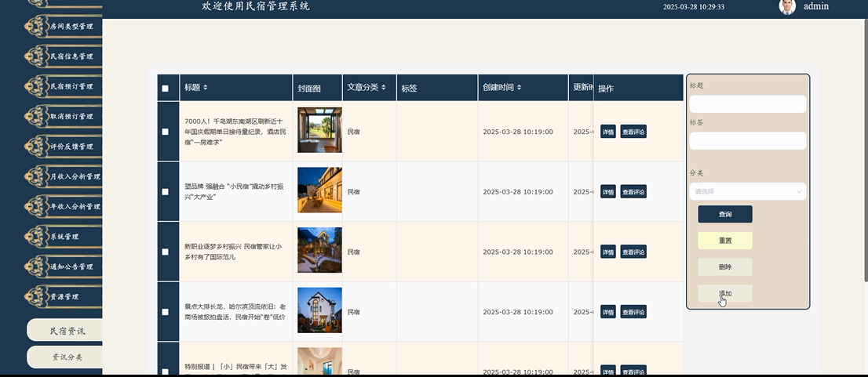
Task: Sort table by 文章分类 column arrow
Action: click(x=383, y=87)
